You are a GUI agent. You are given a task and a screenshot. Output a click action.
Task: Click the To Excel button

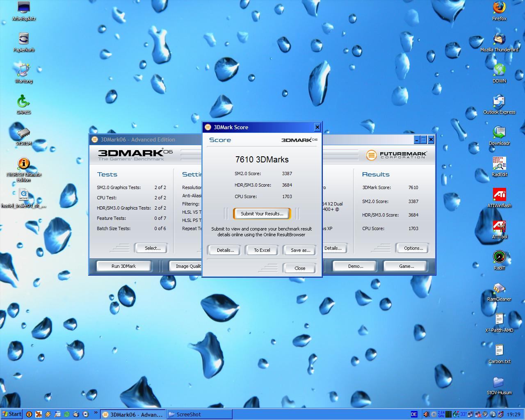(262, 250)
